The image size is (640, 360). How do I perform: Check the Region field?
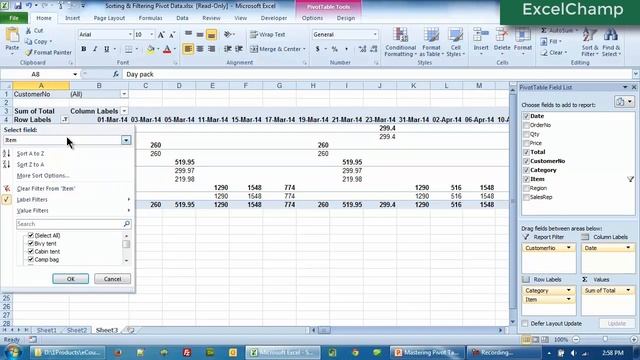[526, 188]
